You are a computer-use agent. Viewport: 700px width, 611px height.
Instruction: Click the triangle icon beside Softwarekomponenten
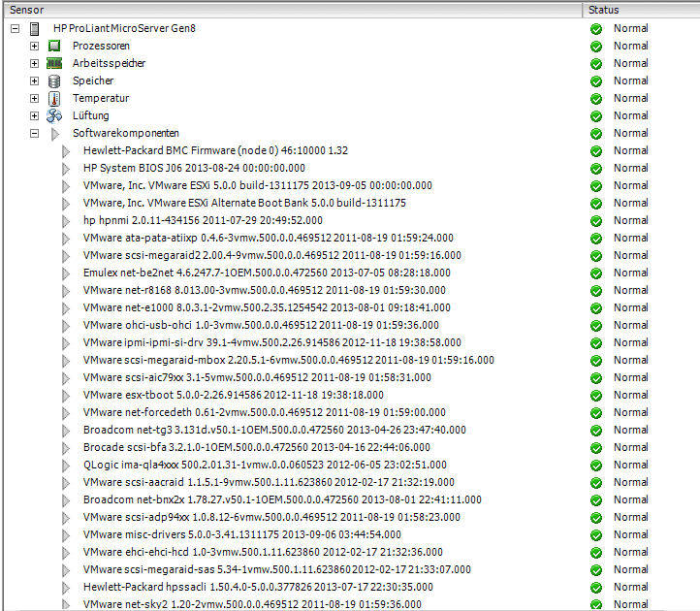55,134
